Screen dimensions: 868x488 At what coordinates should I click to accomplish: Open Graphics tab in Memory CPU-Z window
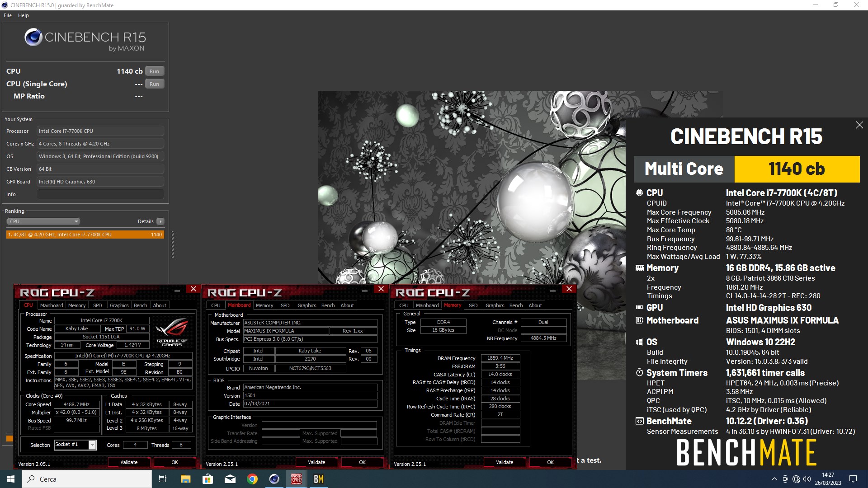click(x=495, y=305)
